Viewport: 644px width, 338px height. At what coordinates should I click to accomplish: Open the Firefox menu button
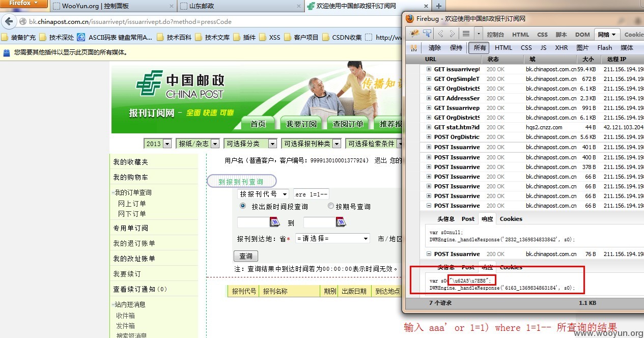coord(24,4)
